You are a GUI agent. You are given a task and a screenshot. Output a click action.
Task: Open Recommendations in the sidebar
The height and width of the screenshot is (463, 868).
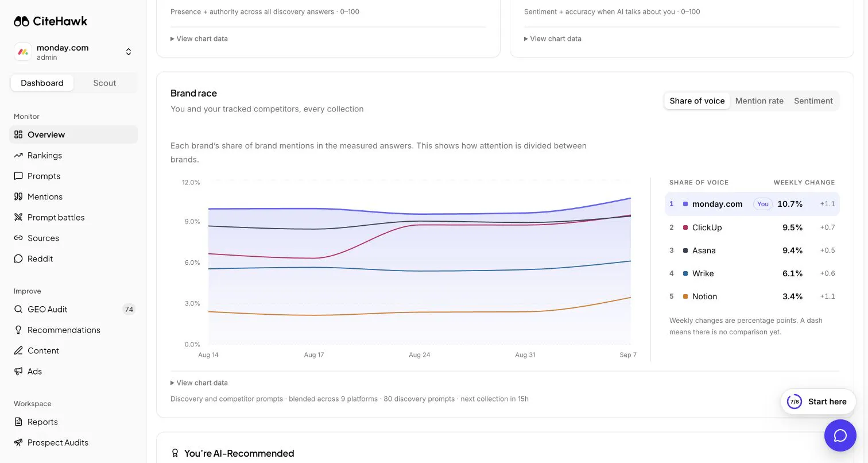click(73, 330)
